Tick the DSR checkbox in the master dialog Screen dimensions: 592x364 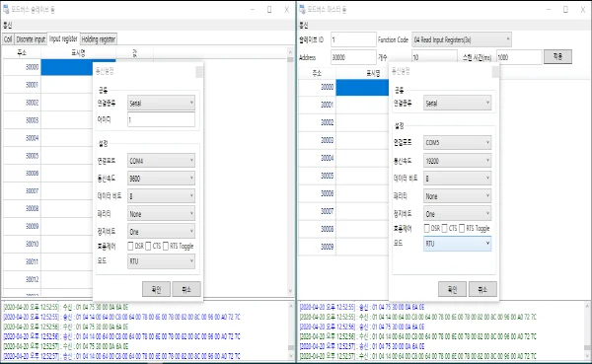pyautogui.click(x=426, y=228)
